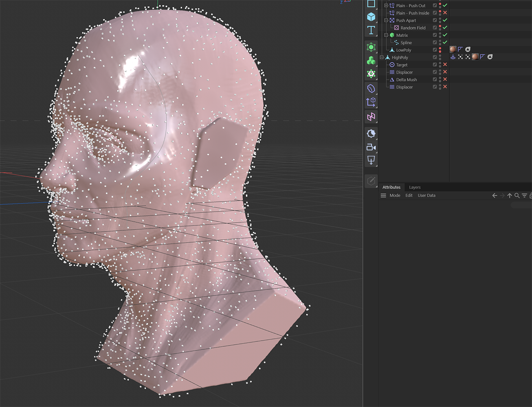This screenshot has width=532, height=407.
Task: Select the Text object tool
Action: [371, 30]
